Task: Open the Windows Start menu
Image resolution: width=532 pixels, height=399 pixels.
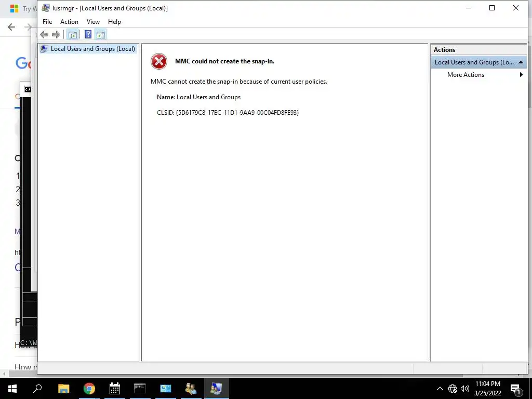Action: coord(12,389)
